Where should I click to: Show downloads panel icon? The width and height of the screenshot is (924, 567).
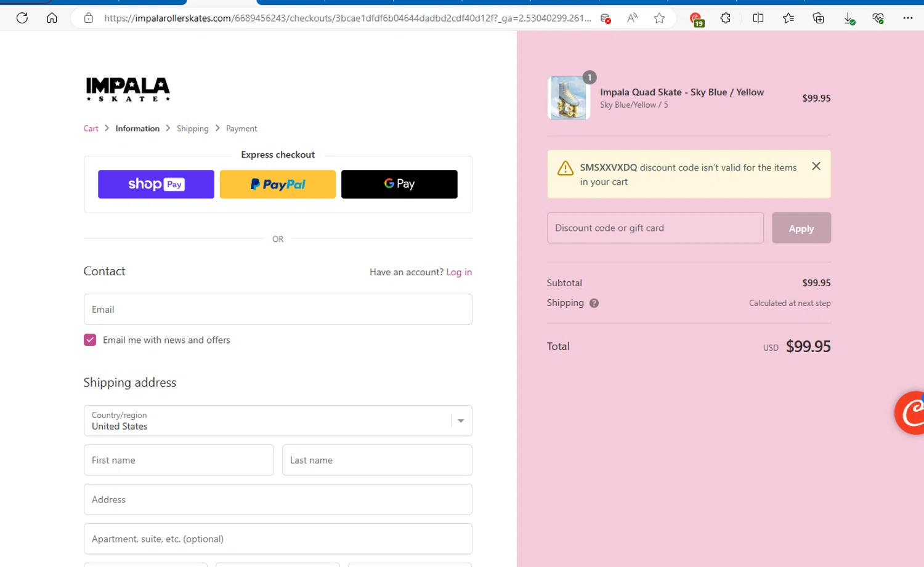click(x=849, y=18)
